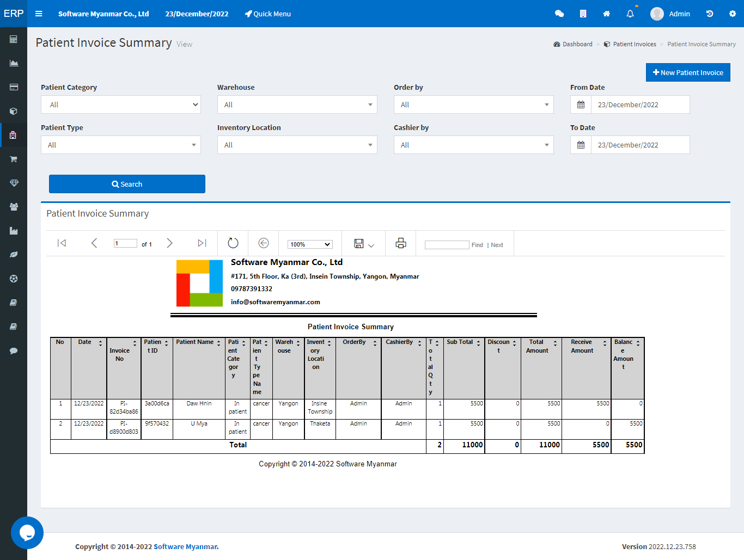Open Quick Menu
744x560 pixels.
point(267,14)
